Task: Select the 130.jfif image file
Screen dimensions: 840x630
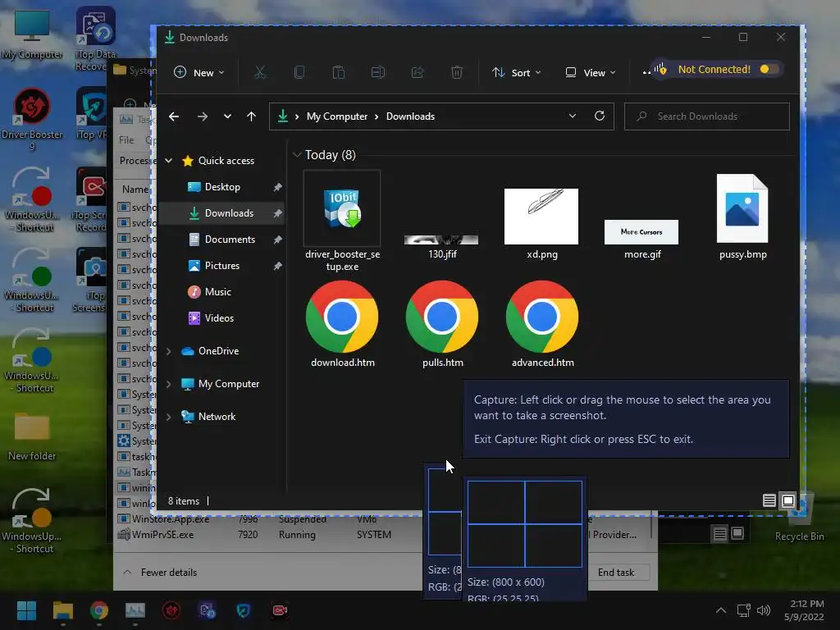Action: [442, 246]
